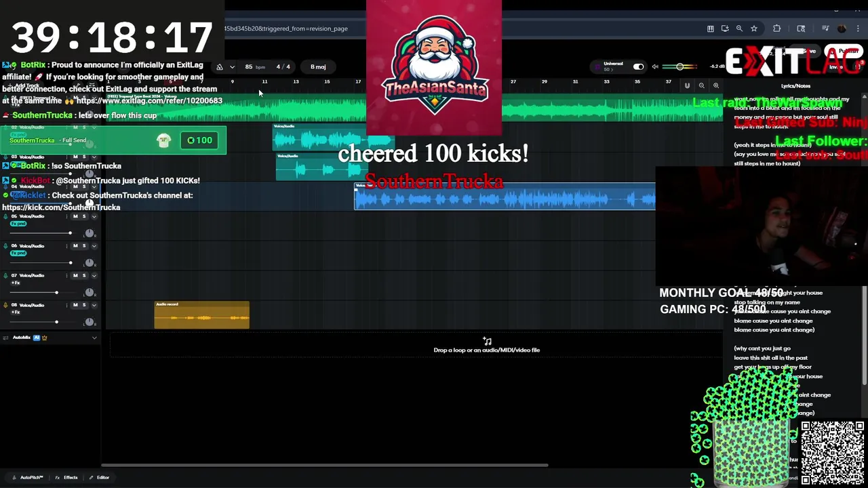868x488 pixels.
Task: Click the pan knob on track 06
Action: click(89, 263)
